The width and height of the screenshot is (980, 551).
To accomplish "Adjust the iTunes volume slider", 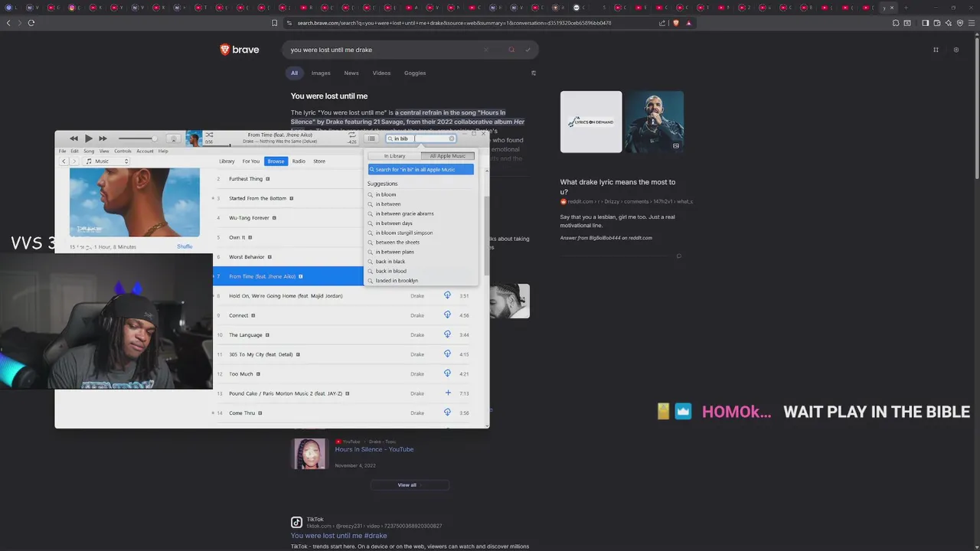I will (136, 139).
